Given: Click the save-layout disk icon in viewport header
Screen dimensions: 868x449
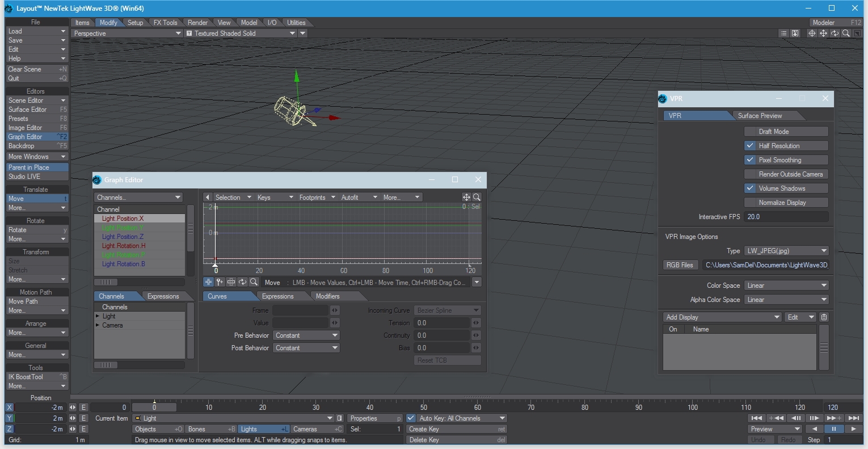Looking at the screenshot, I should pyautogui.click(x=795, y=33).
